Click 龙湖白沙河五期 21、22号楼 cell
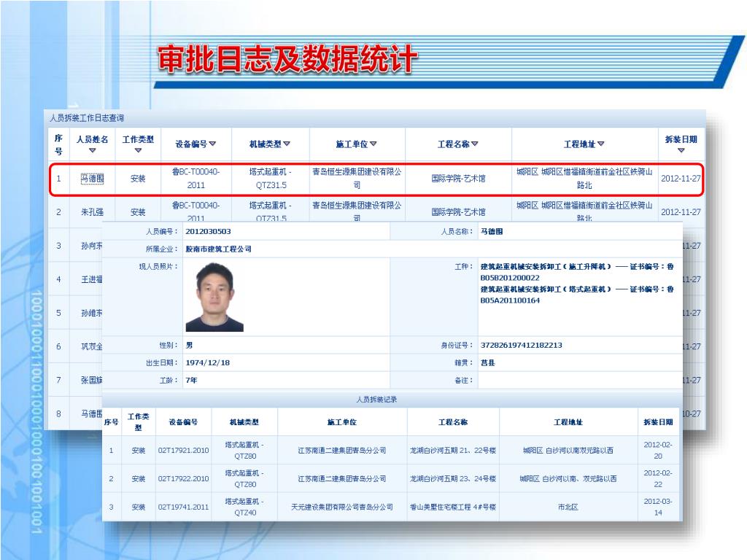Viewport: 747px width, 560px height. pyautogui.click(x=453, y=451)
